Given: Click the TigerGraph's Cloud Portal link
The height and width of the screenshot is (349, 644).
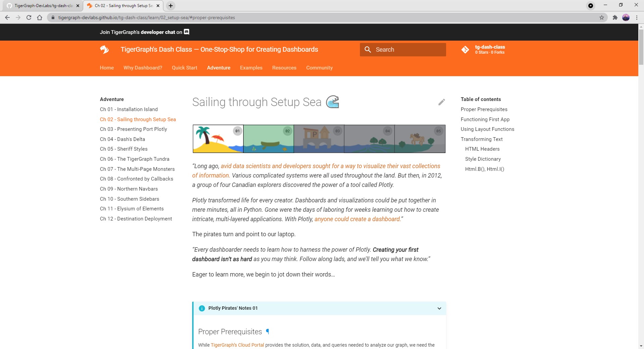Looking at the screenshot, I should [x=237, y=345].
